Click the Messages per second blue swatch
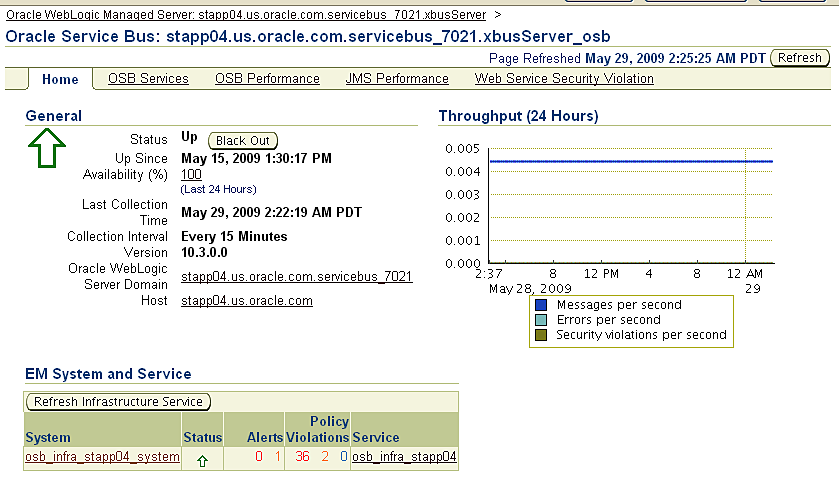Image resolution: width=839 pixels, height=478 pixels. pyautogui.click(x=541, y=305)
